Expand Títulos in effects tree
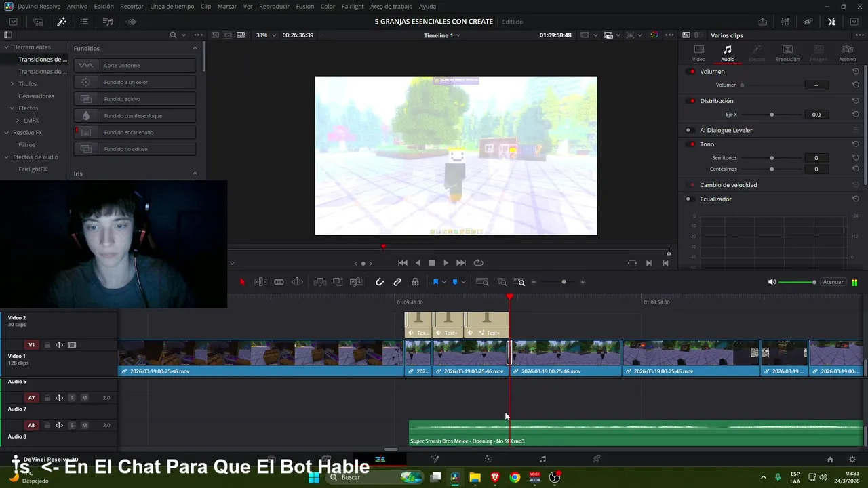This screenshot has width=868, height=488. point(12,84)
